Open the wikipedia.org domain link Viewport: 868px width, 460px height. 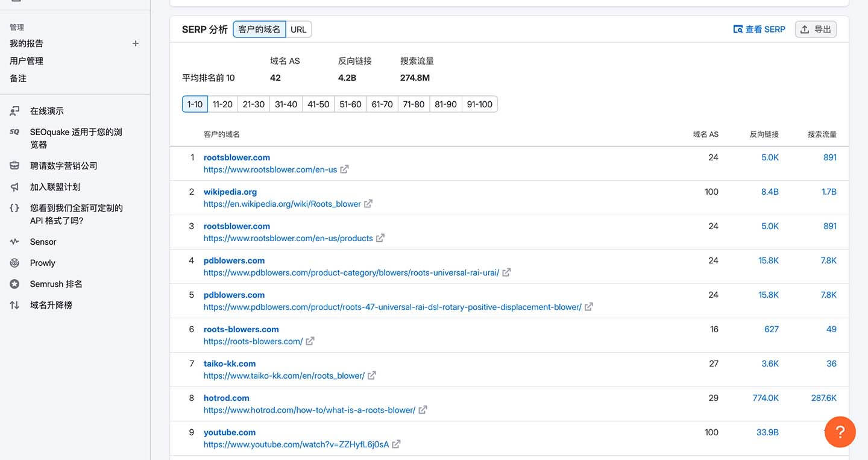coord(230,192)
